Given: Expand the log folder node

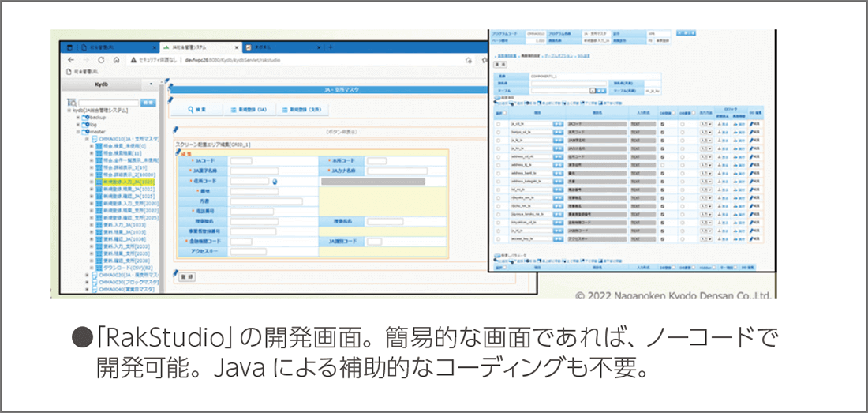Looking at the screenshot, I should click(x=77, y=125).
